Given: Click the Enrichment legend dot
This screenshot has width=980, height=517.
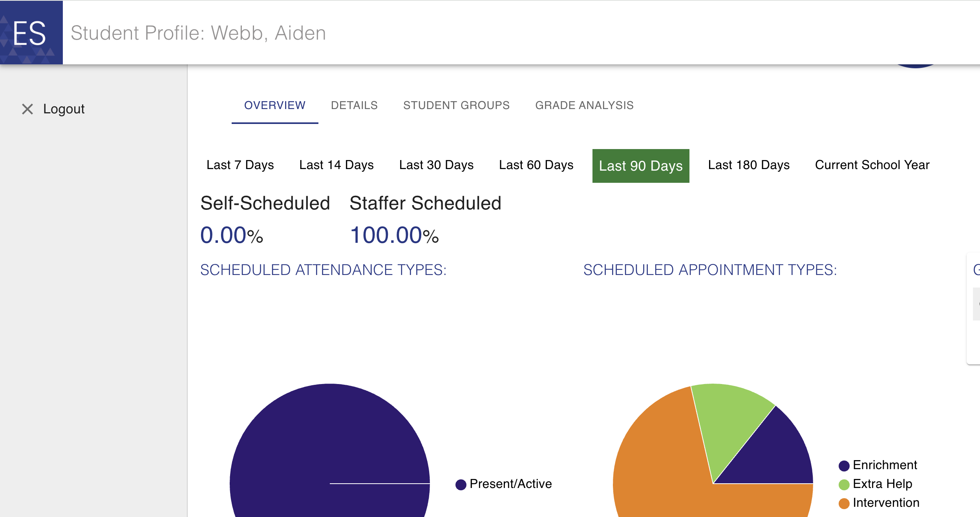Looking at the screenshot, I should click(x=844, y=466).
